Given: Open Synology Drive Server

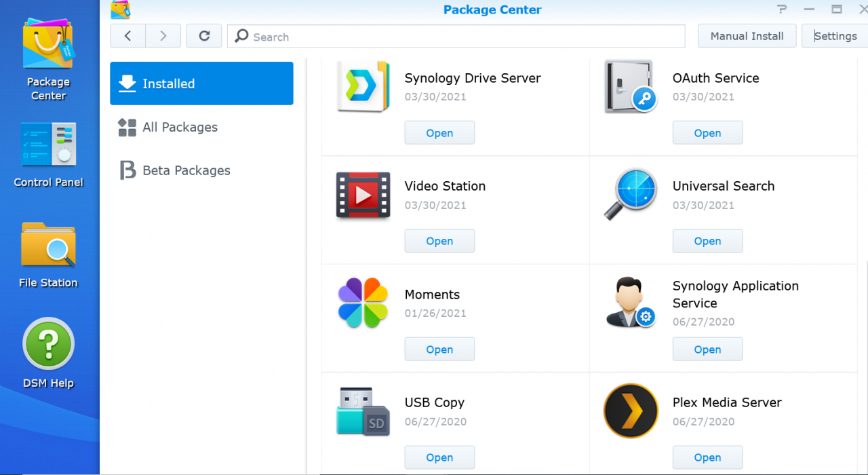Looking at the screenshot, I should click(x=439, y=133).
